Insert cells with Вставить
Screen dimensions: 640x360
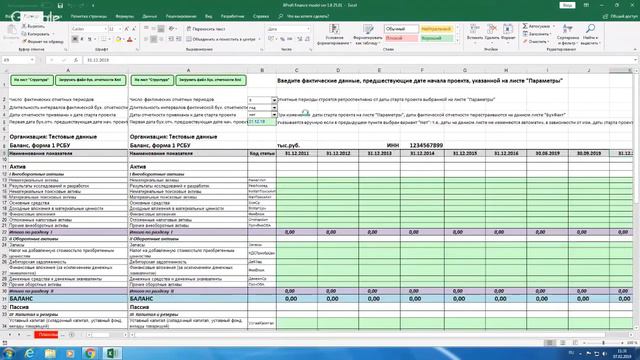coord(475,33)
